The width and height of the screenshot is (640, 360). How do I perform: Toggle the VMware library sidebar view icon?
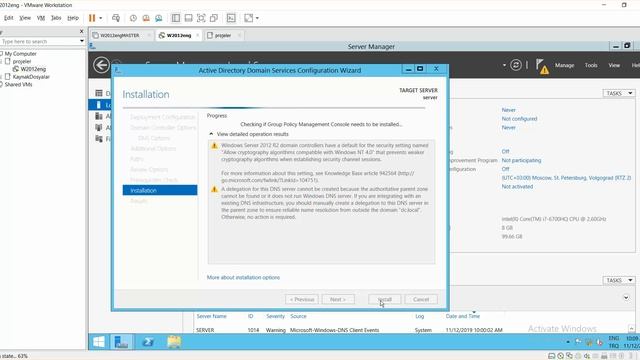tap(176, 18)
